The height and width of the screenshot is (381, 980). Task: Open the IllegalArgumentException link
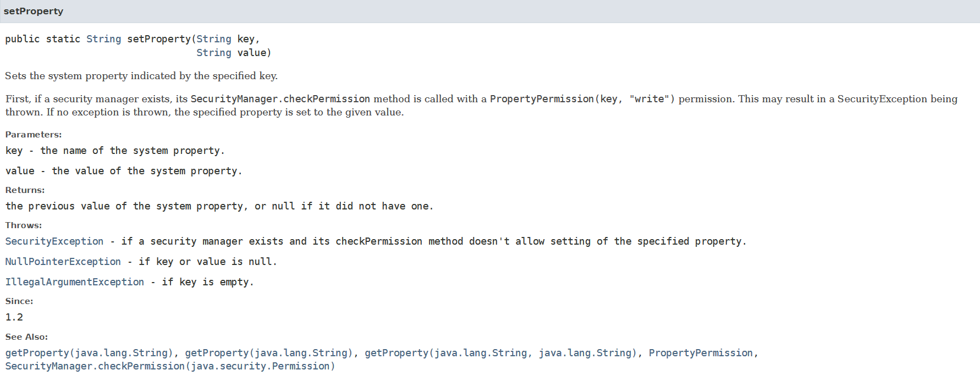click(75, 282)
